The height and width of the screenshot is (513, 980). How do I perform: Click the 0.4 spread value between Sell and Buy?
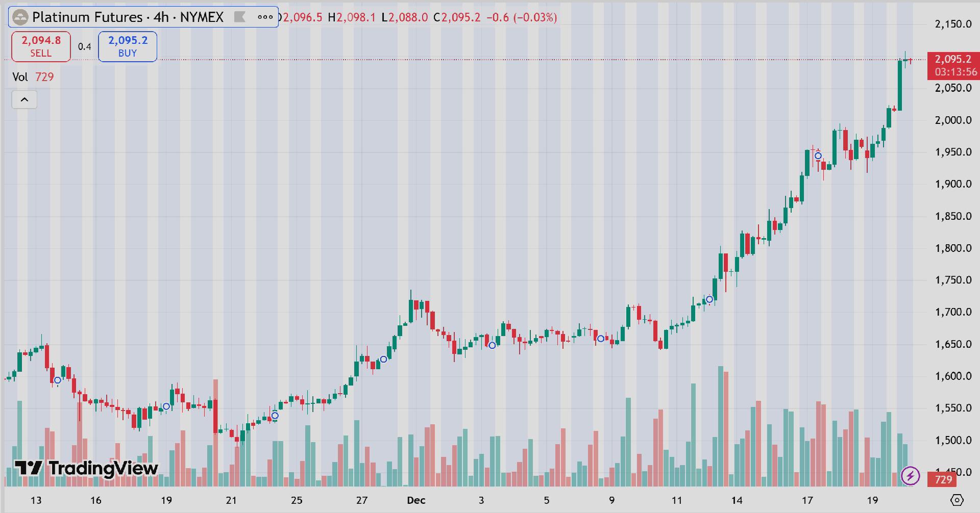[85, 47]
